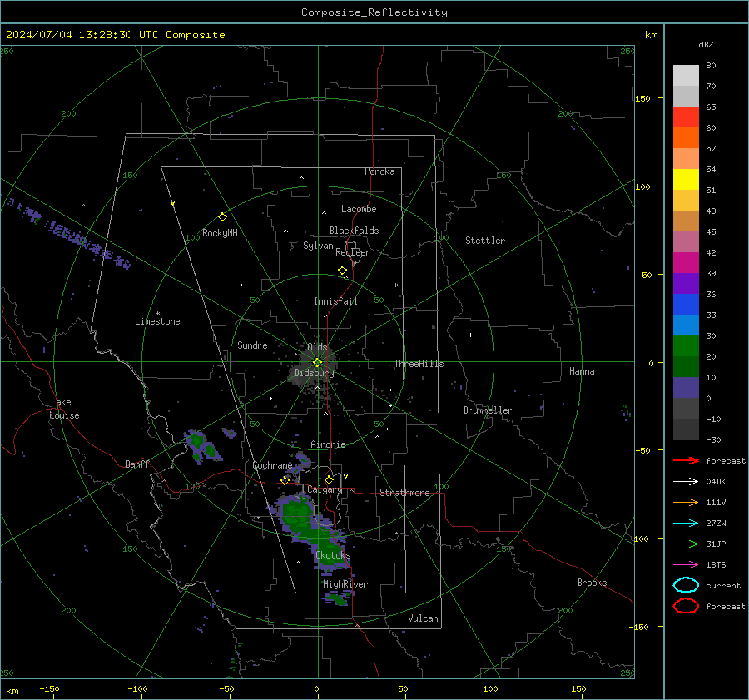The width and height of the screenshot is (749, 700).
Task: Click the Lake Louise label
Action: point(64,409)
